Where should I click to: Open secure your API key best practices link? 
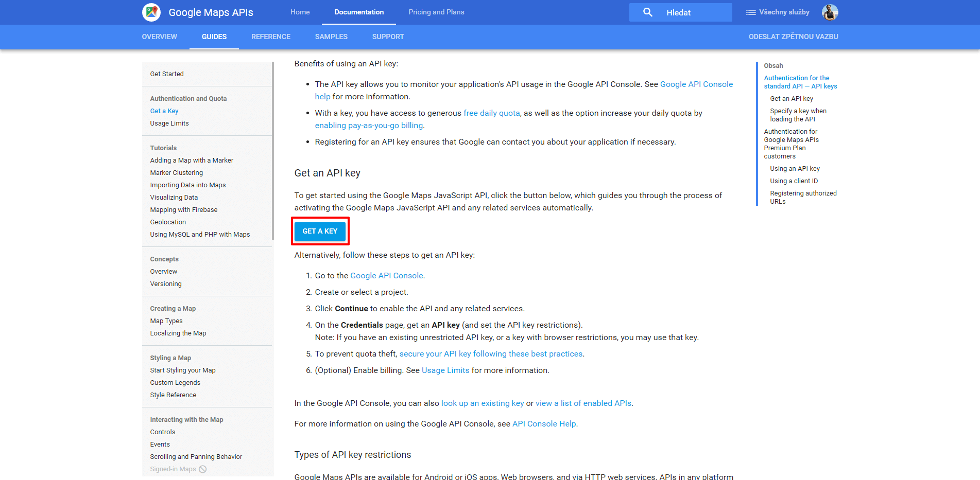click(x=491, y=354)
